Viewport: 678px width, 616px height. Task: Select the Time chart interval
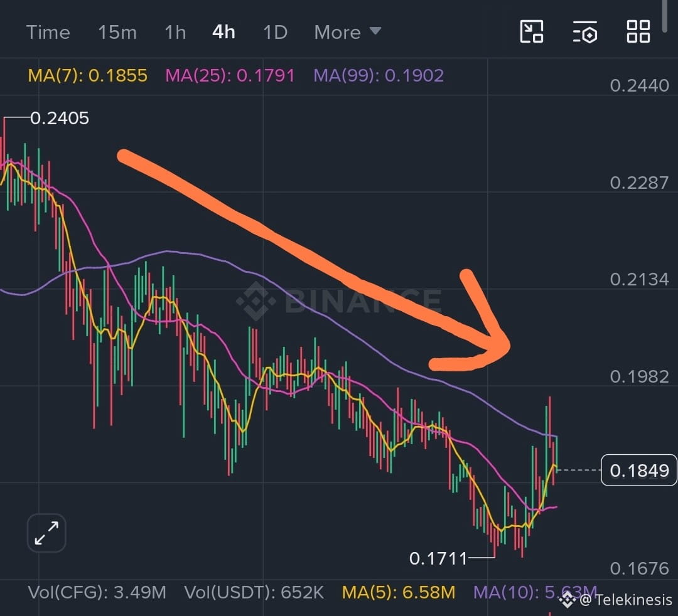coord(48,33)
